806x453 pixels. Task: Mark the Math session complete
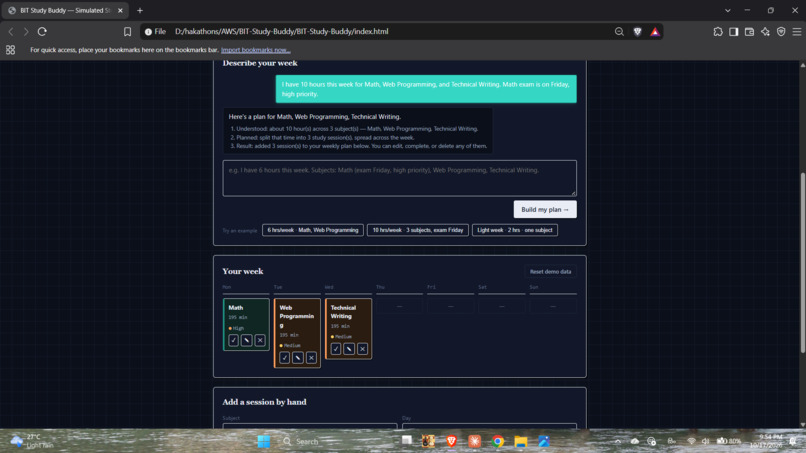(x=233, y=340)
